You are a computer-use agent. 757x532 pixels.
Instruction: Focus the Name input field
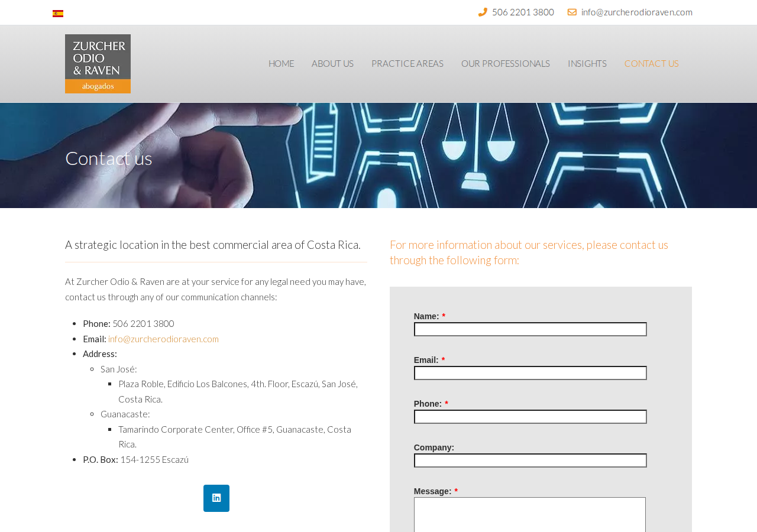(530, 329)
